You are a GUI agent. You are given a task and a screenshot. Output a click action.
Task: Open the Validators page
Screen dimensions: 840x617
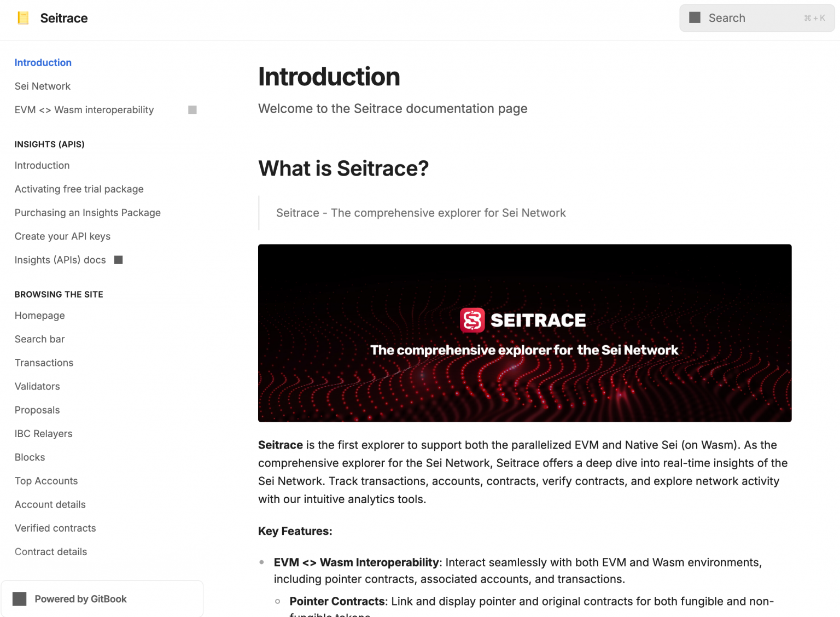click(37, 386)
